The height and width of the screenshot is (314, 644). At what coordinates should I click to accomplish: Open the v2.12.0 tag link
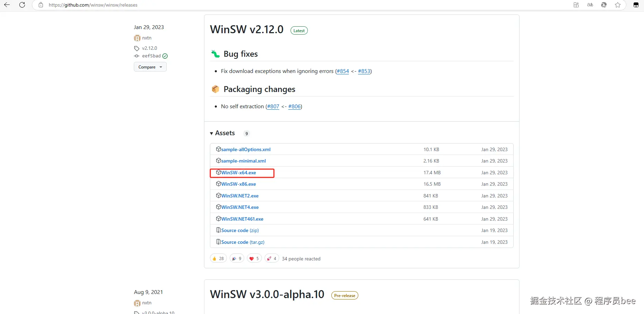point(149,48)
